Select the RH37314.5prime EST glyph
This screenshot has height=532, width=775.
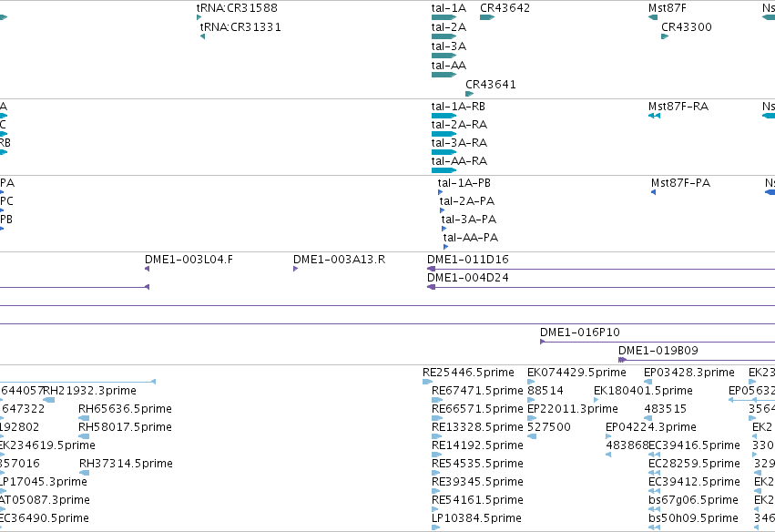tap(84, 473)
